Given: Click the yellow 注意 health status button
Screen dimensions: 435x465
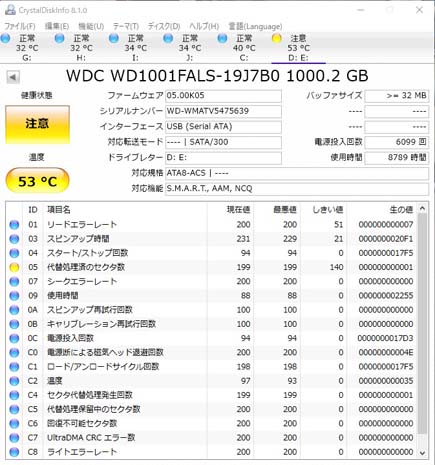Looking at the screenshot, I should point(37,125).
